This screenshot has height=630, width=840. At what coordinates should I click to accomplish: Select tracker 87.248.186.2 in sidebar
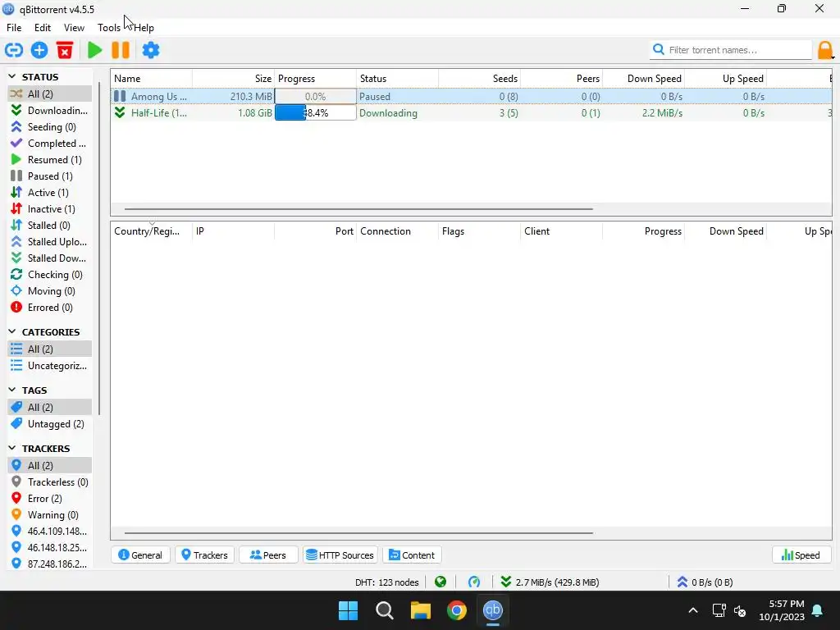tap(49, 564)
